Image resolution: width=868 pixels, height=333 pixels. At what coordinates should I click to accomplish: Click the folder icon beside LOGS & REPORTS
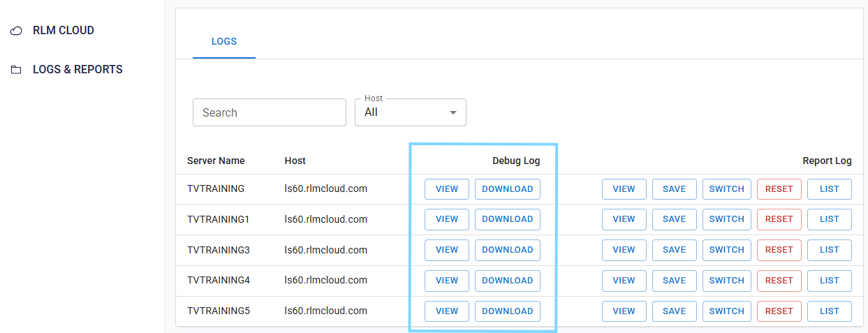coord(16,70)
